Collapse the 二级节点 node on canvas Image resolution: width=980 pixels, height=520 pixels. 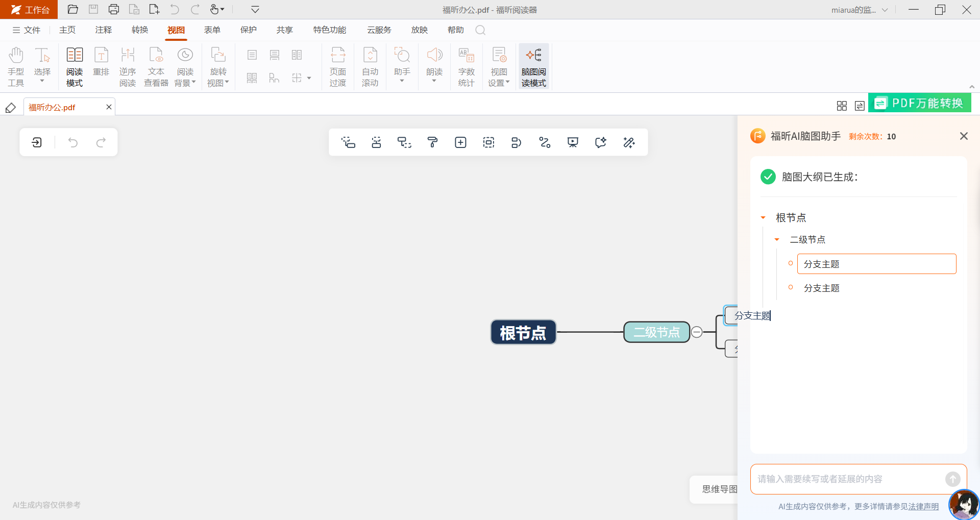click(x=697, y=332)
